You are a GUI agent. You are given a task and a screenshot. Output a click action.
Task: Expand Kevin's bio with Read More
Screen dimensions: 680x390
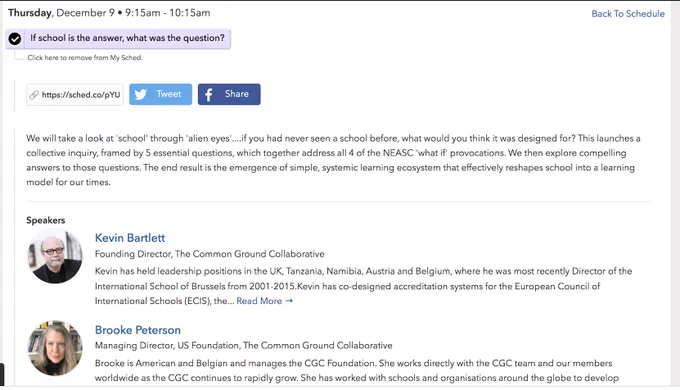click(265, 301)
